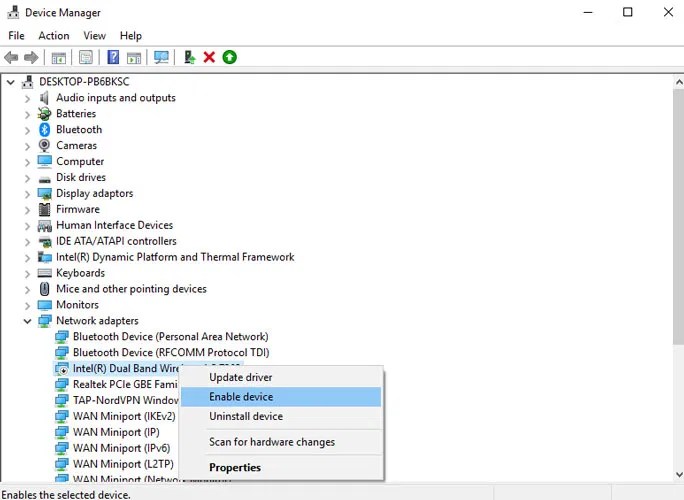This screenshot has width=684, height=500.
Task: Click the Firmware chip icon
Action: pyautogui.click(x=44, y=209)
